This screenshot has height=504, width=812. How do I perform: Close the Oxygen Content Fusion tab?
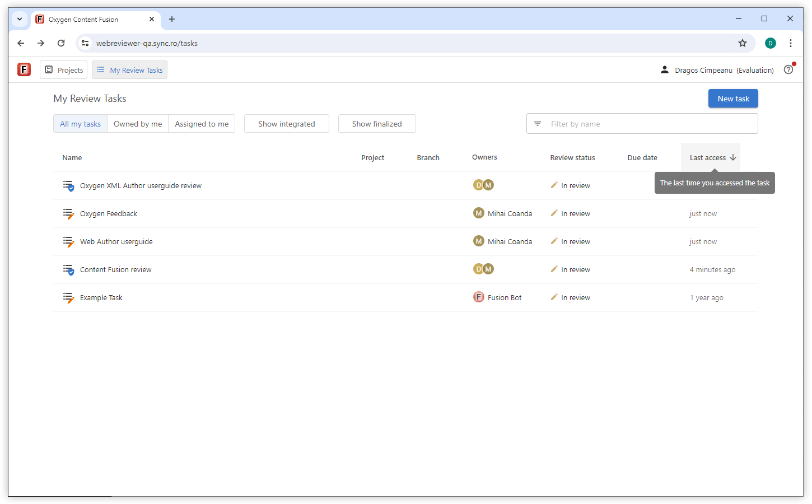[x=152, y=19]
